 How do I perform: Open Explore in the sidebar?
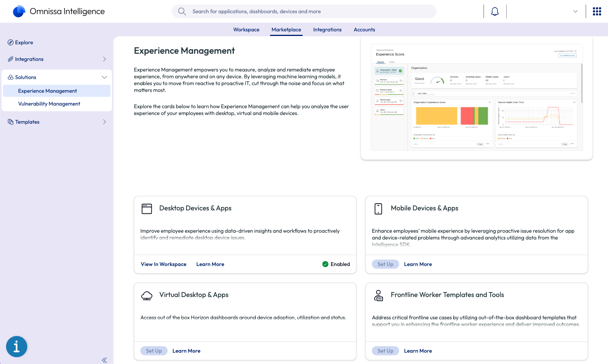(24, 42)
